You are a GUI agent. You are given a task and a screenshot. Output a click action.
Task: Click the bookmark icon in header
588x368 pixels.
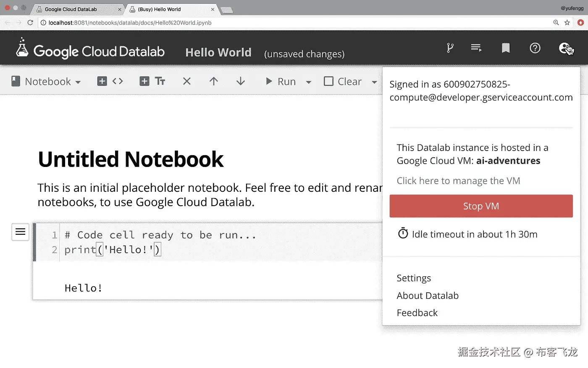click(506, 48)
